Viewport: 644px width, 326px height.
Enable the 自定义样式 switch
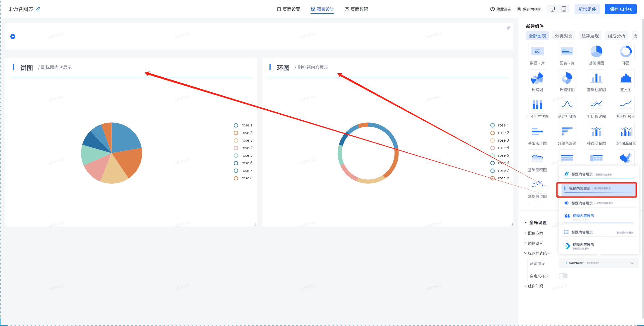click(x=563, y=276)
